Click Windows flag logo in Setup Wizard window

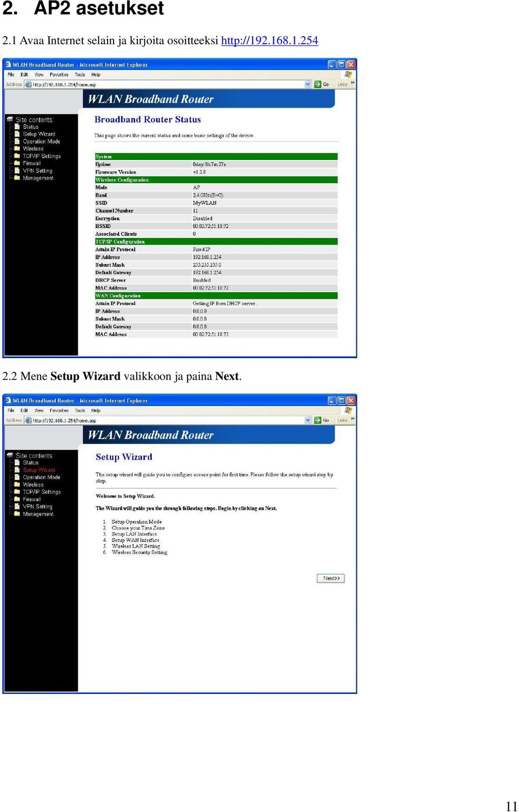point(348,411)
